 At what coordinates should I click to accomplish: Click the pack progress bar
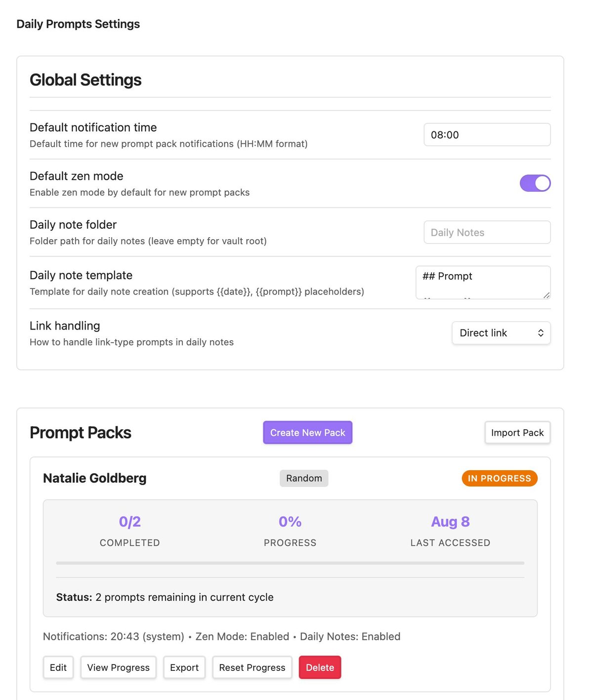[x=290, y=563]
